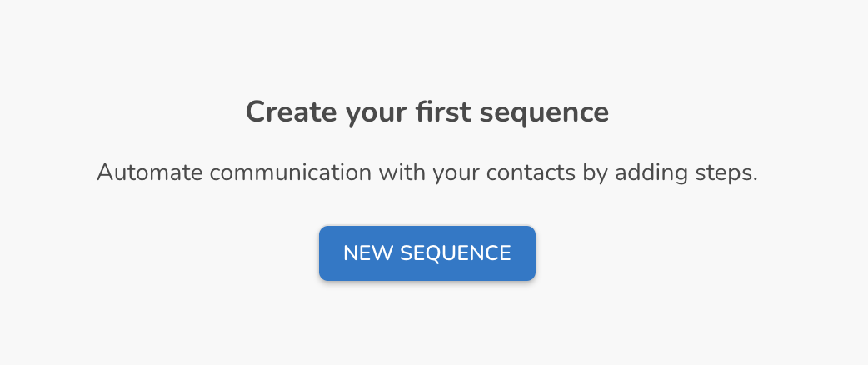Screen dimensions: 868x365
Task: Click the word "with" in the description
Action: pyautogui.click(x=402, y=172)
